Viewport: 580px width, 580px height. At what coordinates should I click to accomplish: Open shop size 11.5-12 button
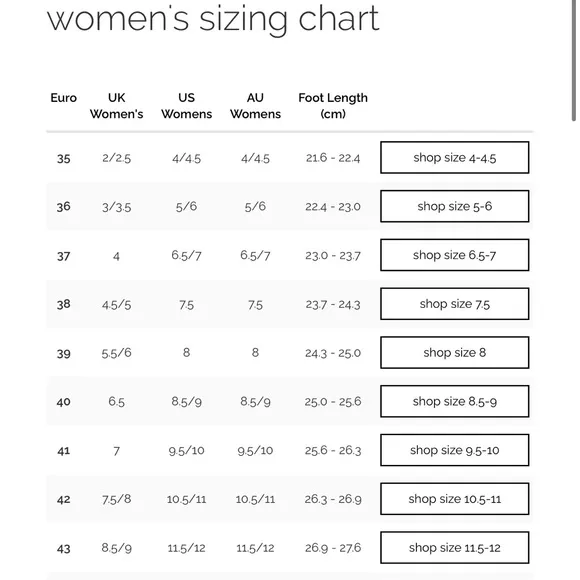[455, 548]
